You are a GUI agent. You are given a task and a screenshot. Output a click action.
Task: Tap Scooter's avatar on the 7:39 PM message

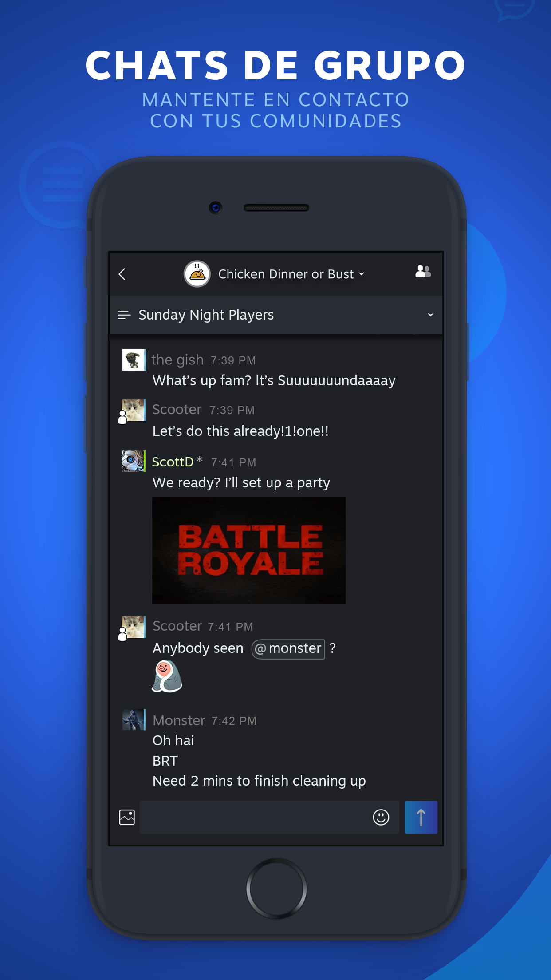[133, 411]
